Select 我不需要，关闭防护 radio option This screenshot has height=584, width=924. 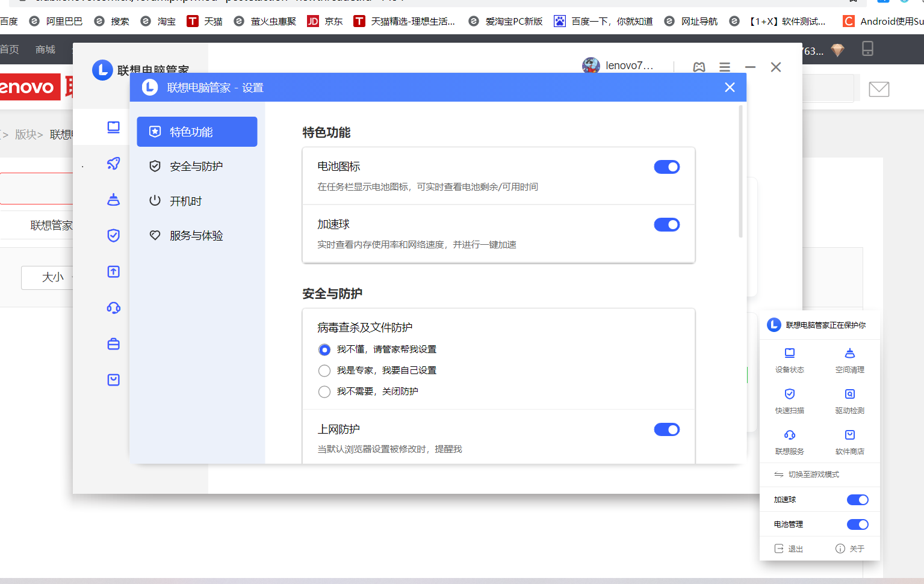point(324,392)
